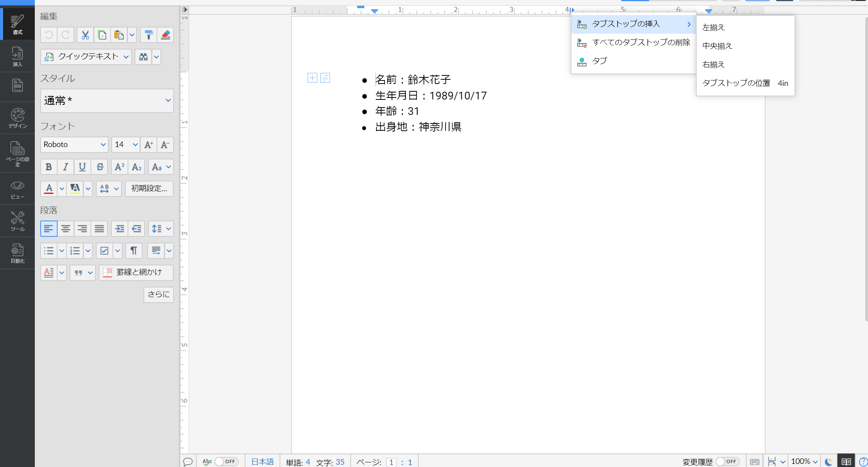Toggle strikethrough formatting
Image resolution: width=868 pixels, height=467 pixels.
100,167
